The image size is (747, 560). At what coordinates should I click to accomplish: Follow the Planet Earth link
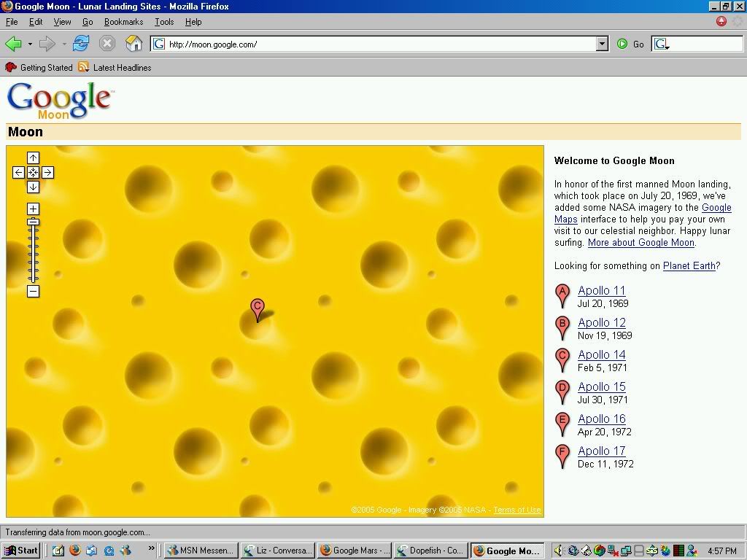tap(689, 265)
